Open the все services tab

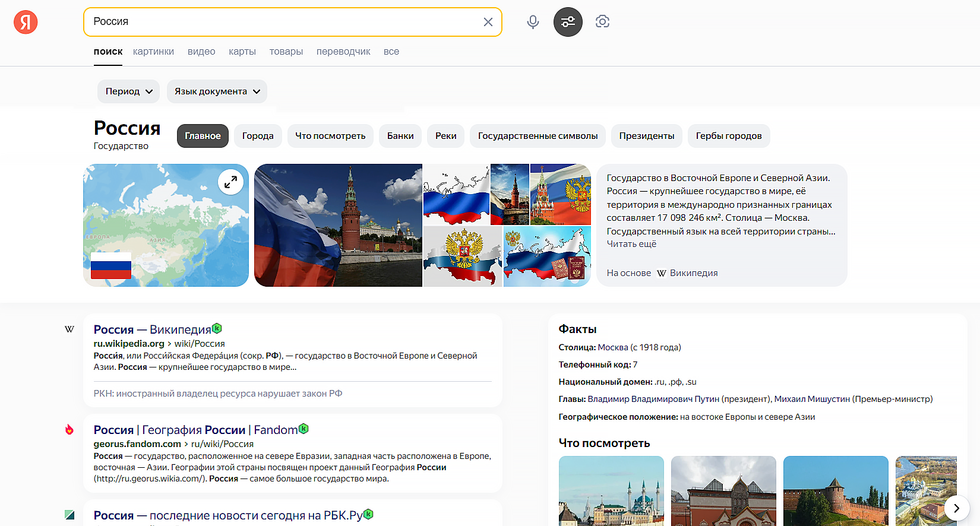pyautogui.click(x=391, y=52)
